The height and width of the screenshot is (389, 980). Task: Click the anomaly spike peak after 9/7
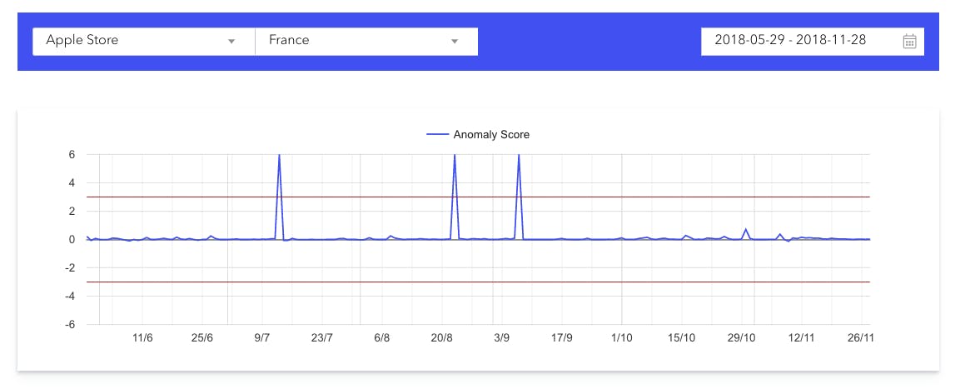(279, 156)
